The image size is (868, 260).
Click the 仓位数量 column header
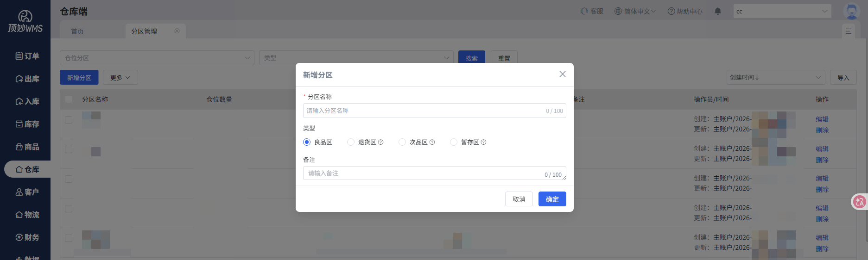click(x=219, y=99)
